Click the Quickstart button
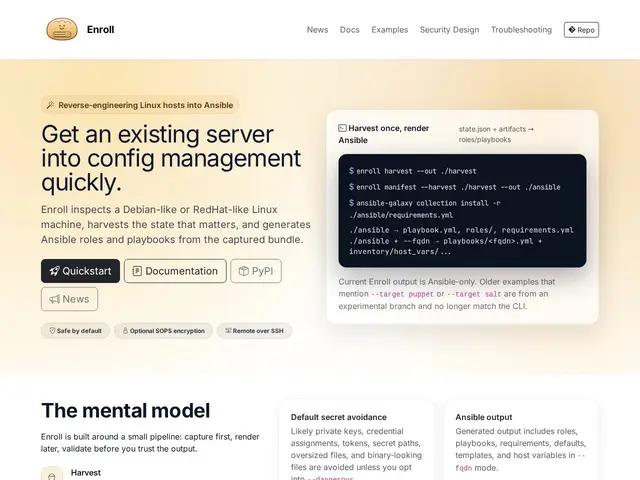This screenshot has height=480, width=640. [80, 271]
